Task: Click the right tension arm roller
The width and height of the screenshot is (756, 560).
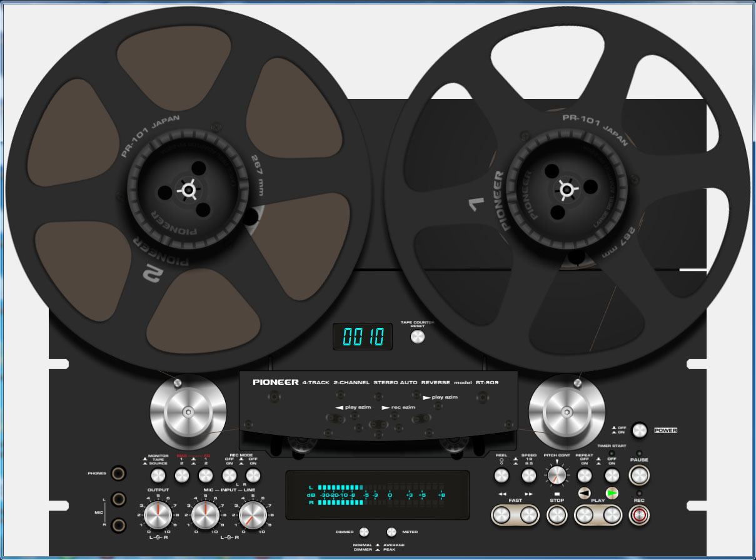Action: coord(567,412)
